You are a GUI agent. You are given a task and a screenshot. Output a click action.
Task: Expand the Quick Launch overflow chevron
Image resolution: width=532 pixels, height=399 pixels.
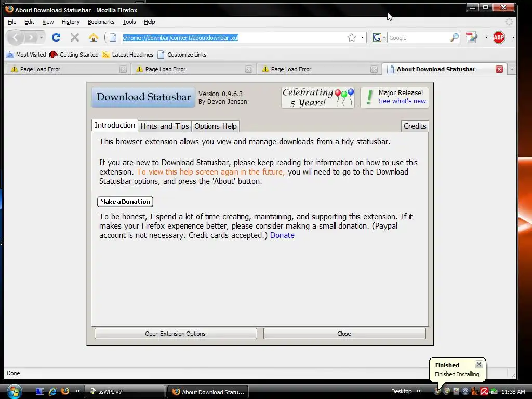[x=78, y=391]
